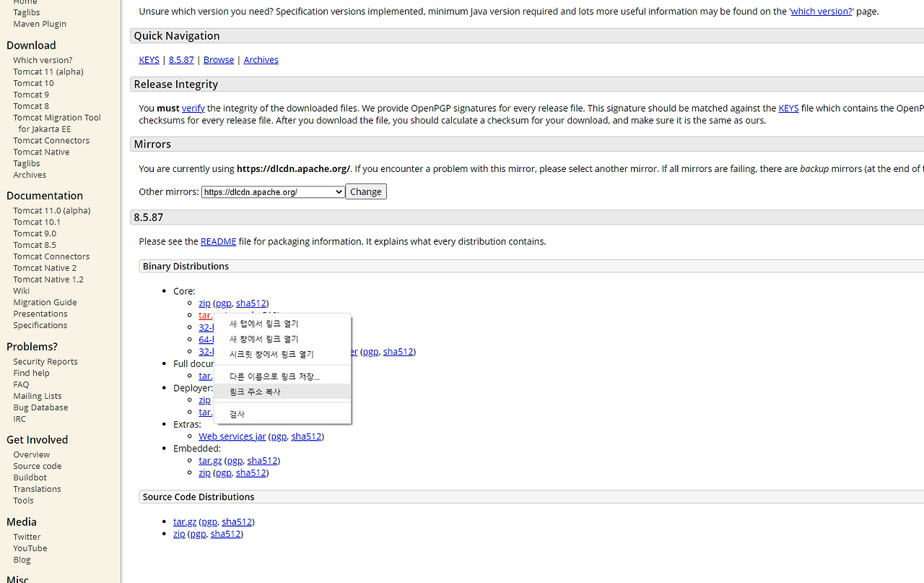
Task: Download Embedded tar.gz package
Action: 210,461
